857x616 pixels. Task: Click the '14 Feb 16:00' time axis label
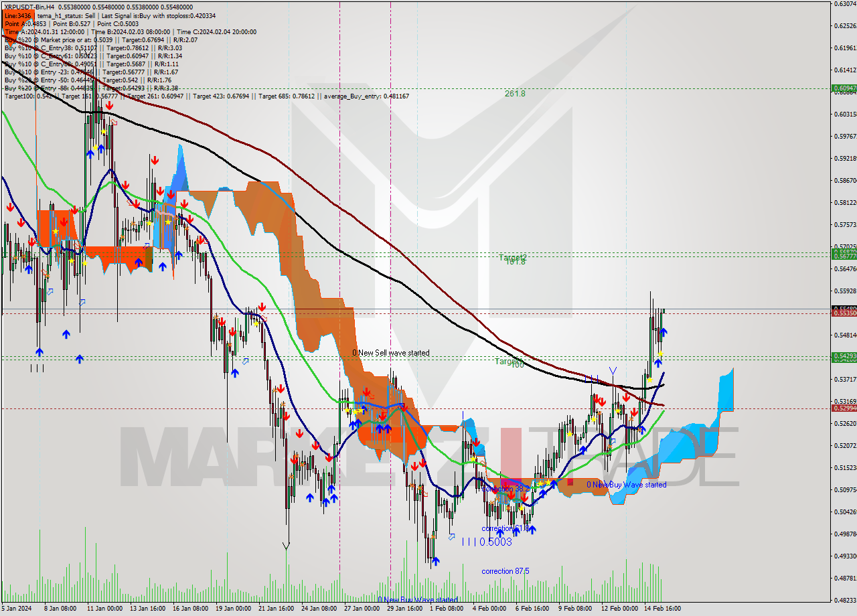tap(662, 609)
